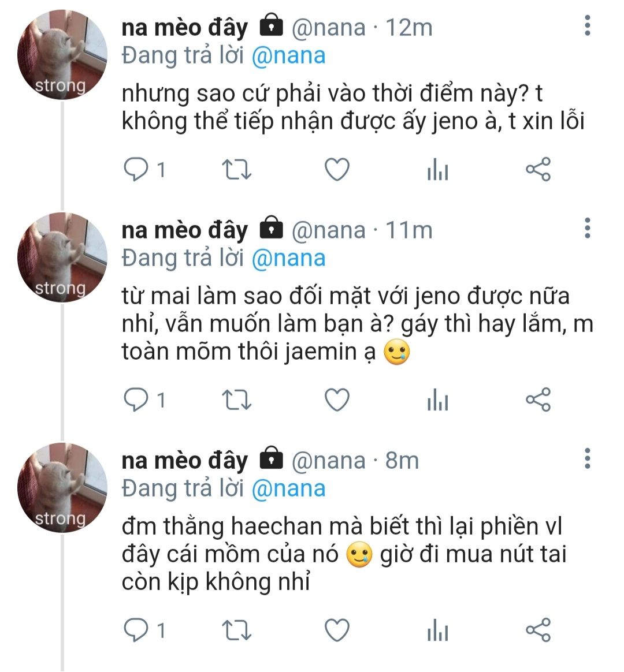624x672 pixels.
Task: Open more options for the 12m tweet
Action: (588, 26)
